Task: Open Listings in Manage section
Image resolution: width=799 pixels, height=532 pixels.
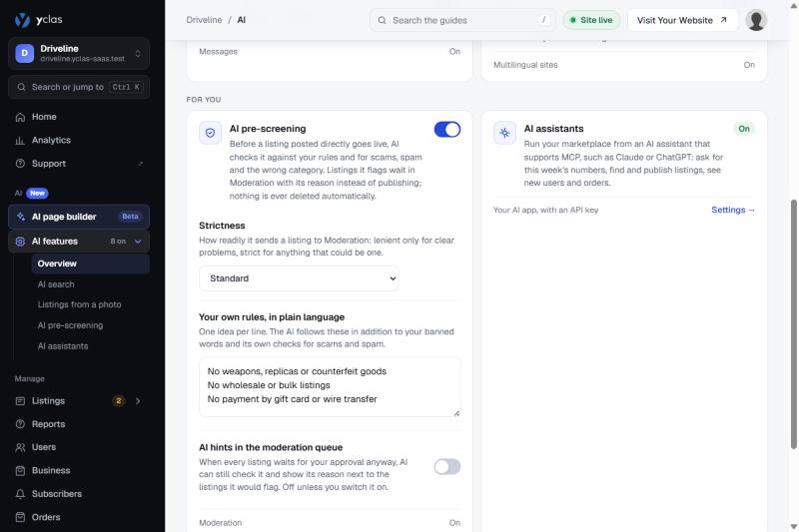Action: click(79, 401)
